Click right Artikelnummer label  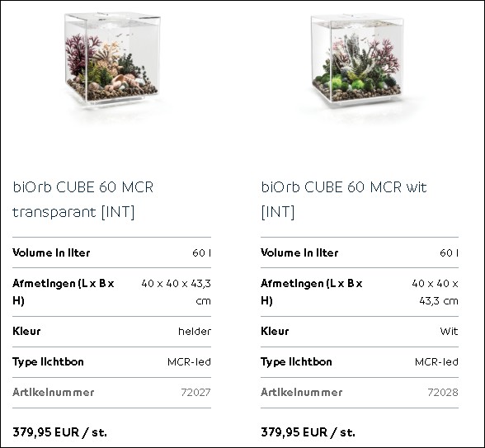[302, 393]
